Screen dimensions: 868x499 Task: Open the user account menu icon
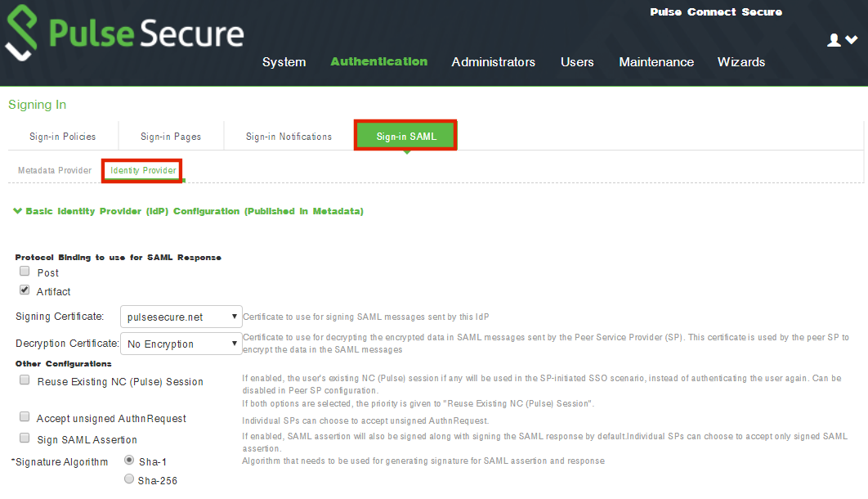842,40
